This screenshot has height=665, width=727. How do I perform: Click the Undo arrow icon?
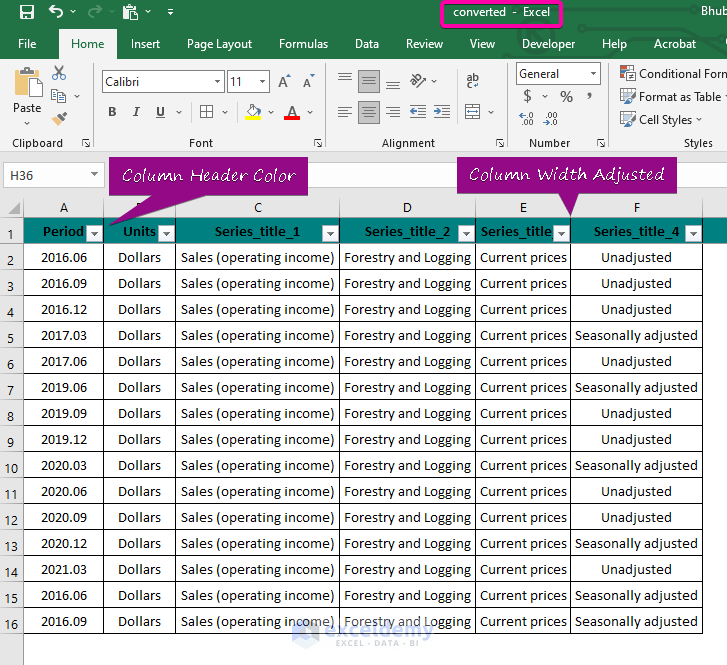pos(56,12)
